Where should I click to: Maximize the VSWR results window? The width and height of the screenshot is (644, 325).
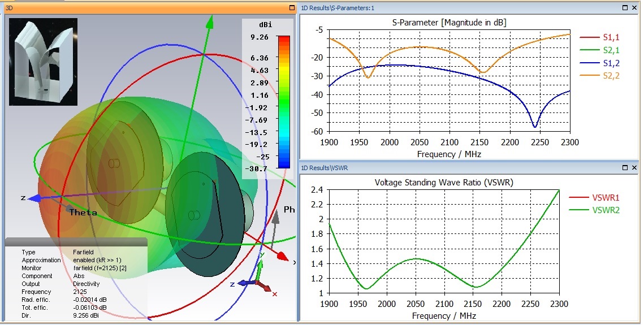625,167
